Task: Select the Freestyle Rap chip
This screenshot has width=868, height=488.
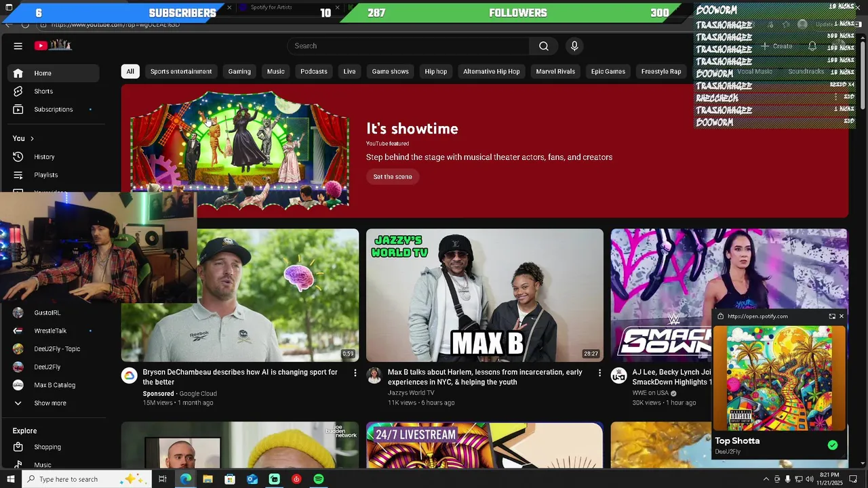Action: click(x=661, y=71)
